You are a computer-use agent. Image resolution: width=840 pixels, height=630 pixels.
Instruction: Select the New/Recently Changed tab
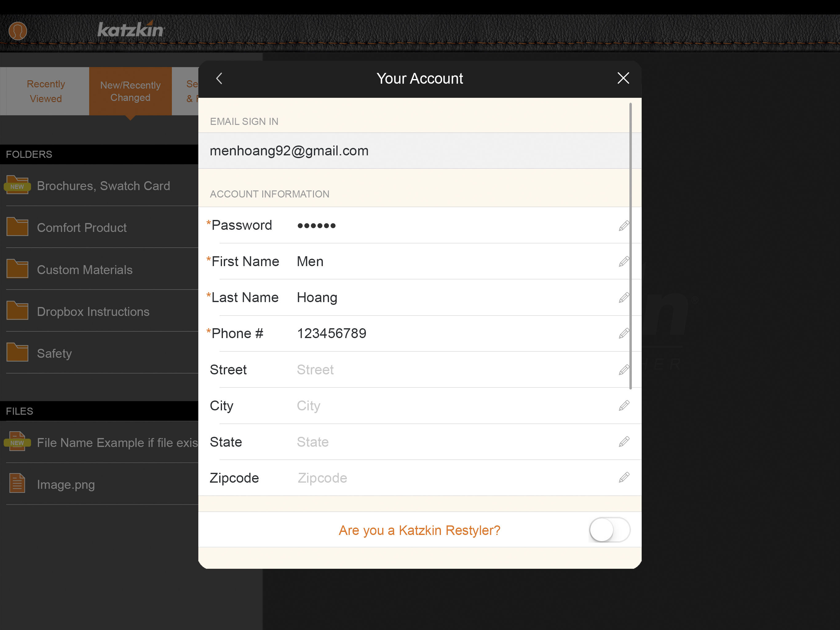pyautogui.click(x=130, y=91)
